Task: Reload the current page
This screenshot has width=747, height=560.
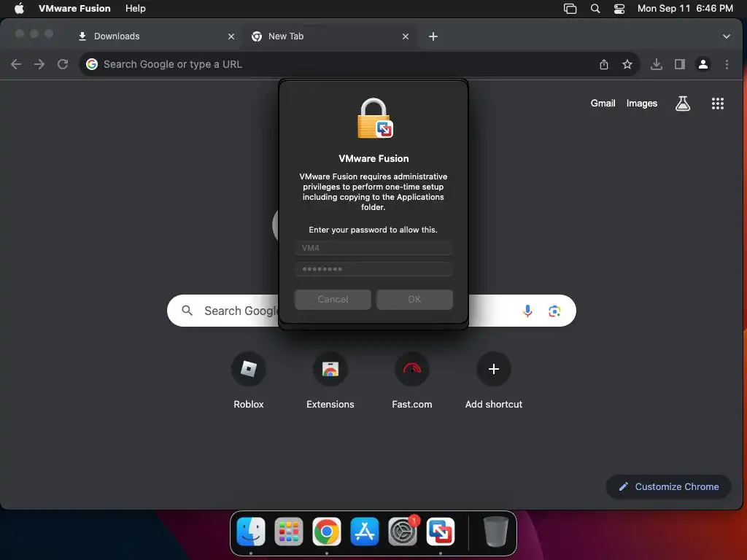Action: pyautogui.click(x=63, y=64)
